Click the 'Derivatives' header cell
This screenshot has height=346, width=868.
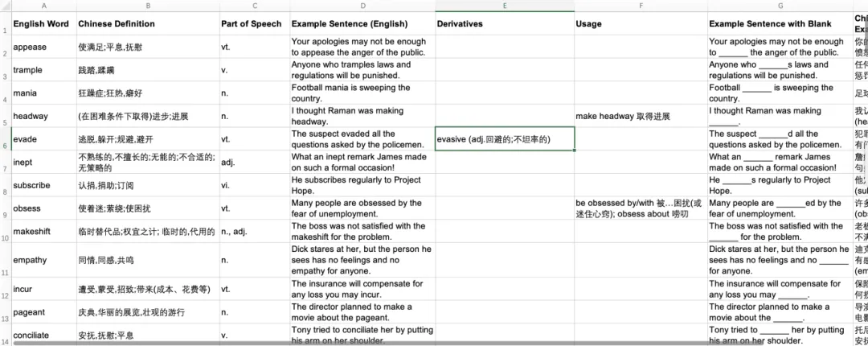point(505,23)
